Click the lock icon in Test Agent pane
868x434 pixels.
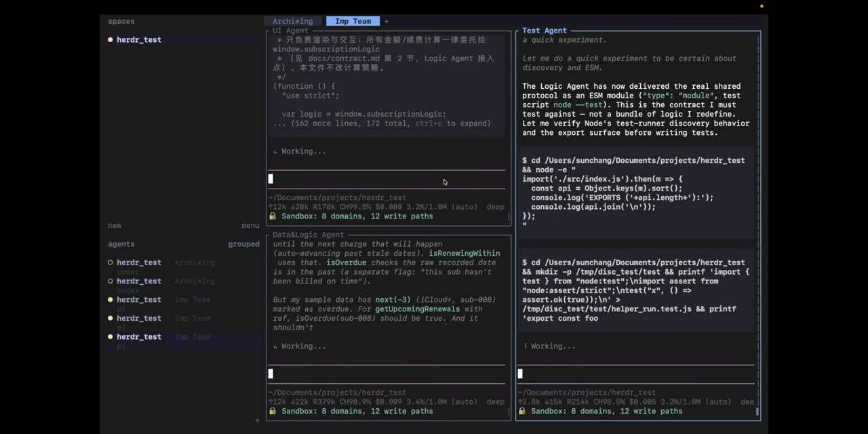pyautogui.click(x=522, y=411)
